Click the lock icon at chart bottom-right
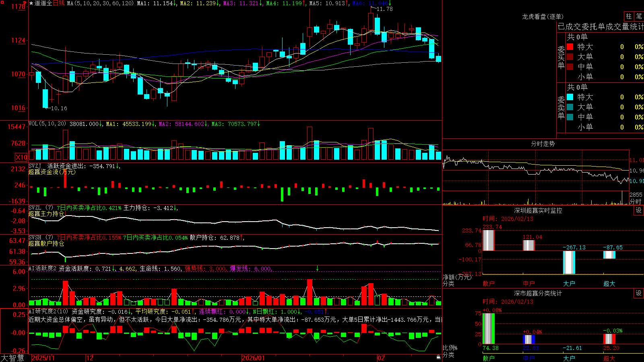Screen dimensions: 644x362 pyautogui.click(x=439, y=357)
